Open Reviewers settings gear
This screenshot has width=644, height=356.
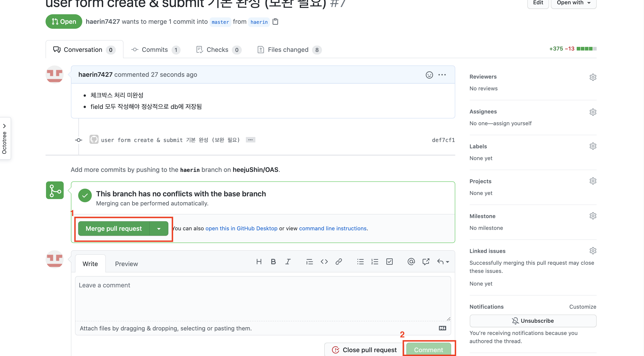click(593, 77)
